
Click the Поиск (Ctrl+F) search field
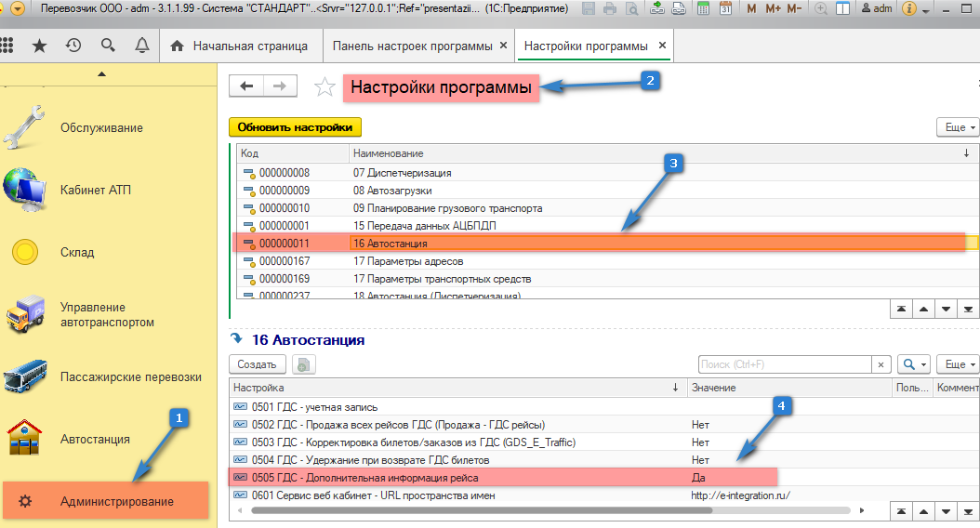[786, 365]
